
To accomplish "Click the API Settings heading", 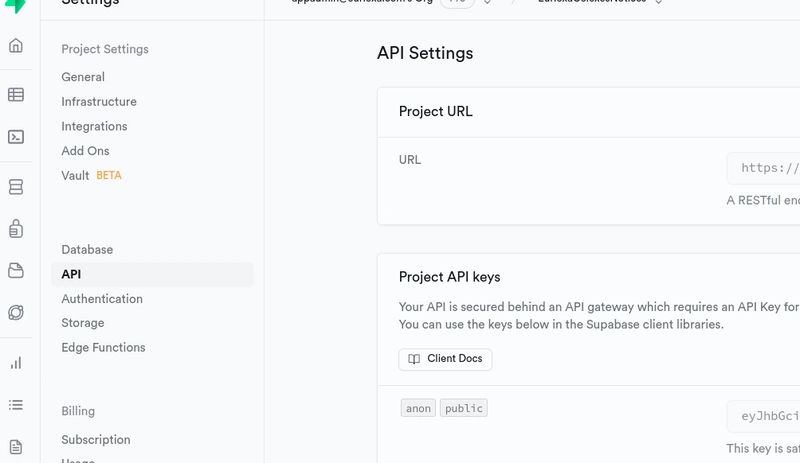I will pyautogui.click(x=425, y=53).
